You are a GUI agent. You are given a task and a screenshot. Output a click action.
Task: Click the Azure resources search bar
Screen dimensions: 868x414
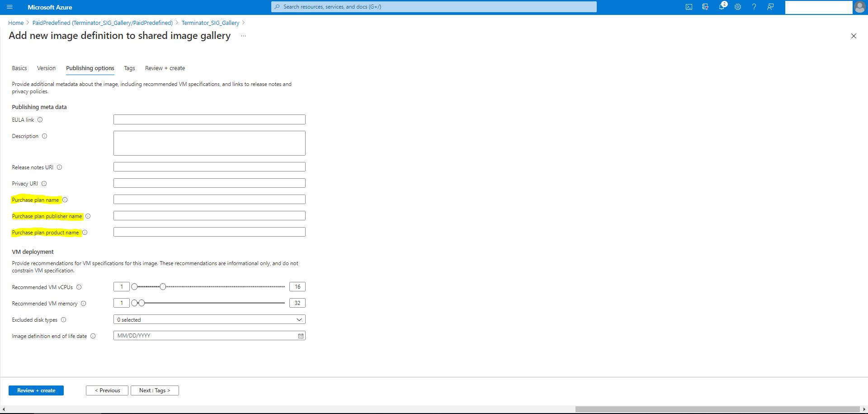[434, 7]
